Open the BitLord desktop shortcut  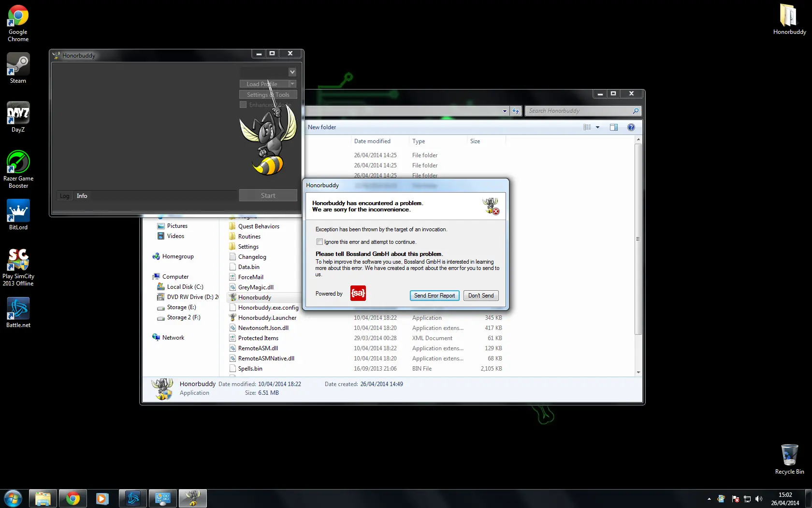click(18, 215)
